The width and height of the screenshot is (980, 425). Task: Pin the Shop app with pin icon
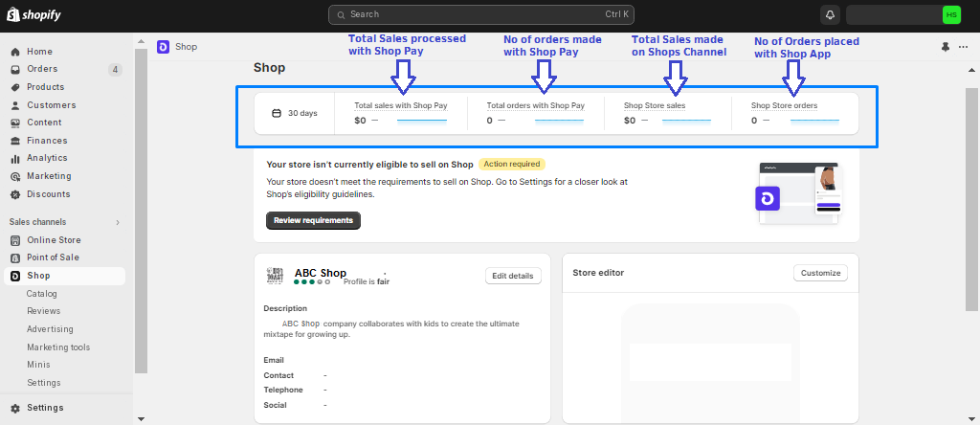(x=945, y=47)
